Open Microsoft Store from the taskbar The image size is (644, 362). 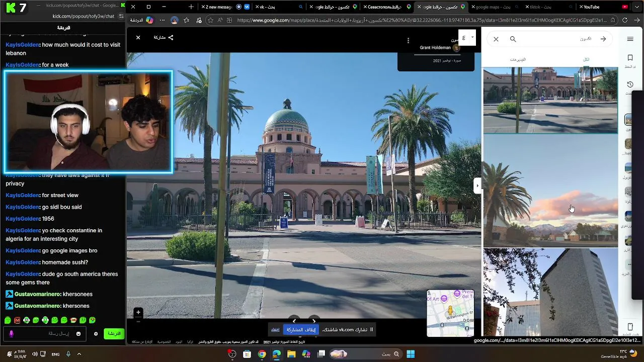(247, 354)
